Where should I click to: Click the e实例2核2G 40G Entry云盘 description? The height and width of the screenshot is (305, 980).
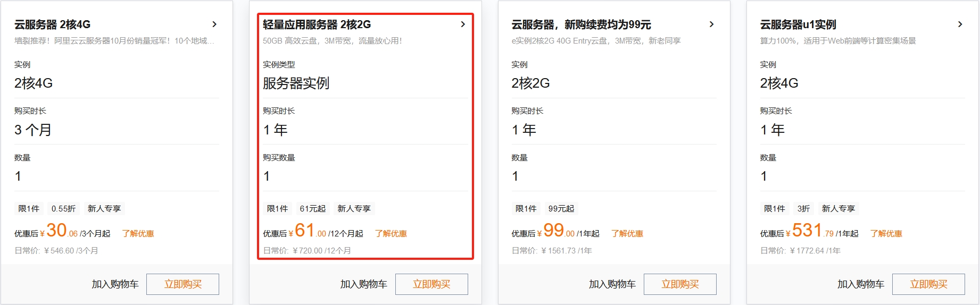point(596,41)
